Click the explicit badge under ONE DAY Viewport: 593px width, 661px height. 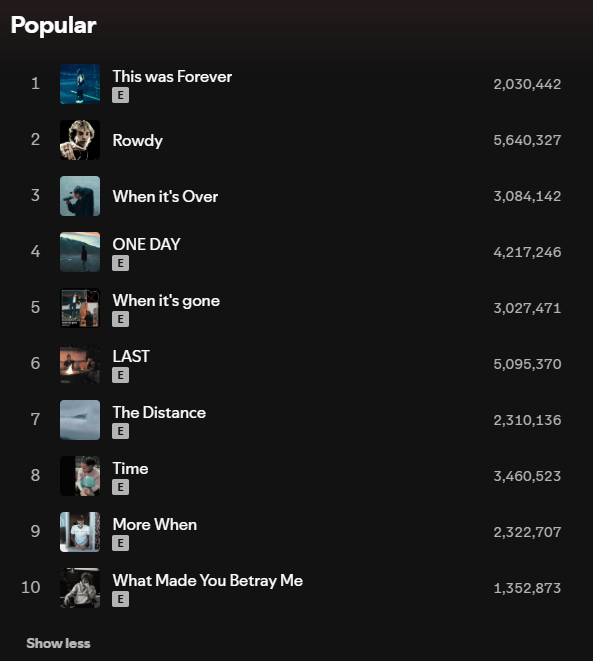pyautogui.click(x=121, y=263)
